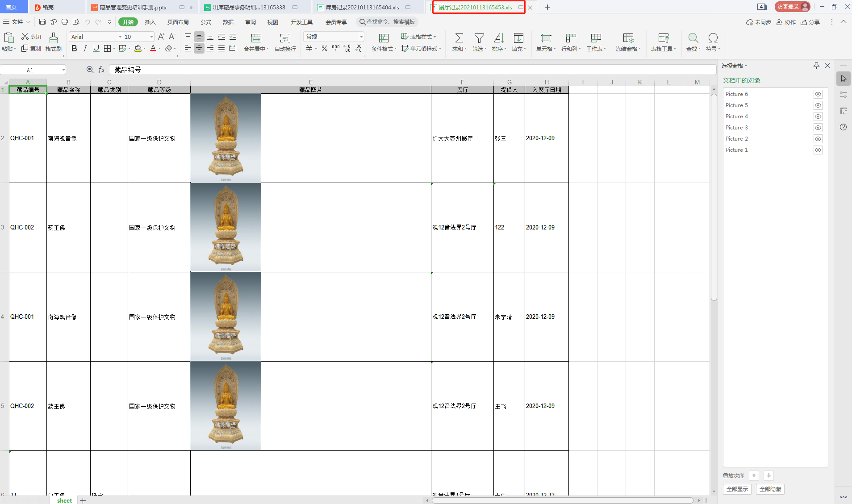
Task: Select the first statue image in row 2
Action: pos(226,137)
